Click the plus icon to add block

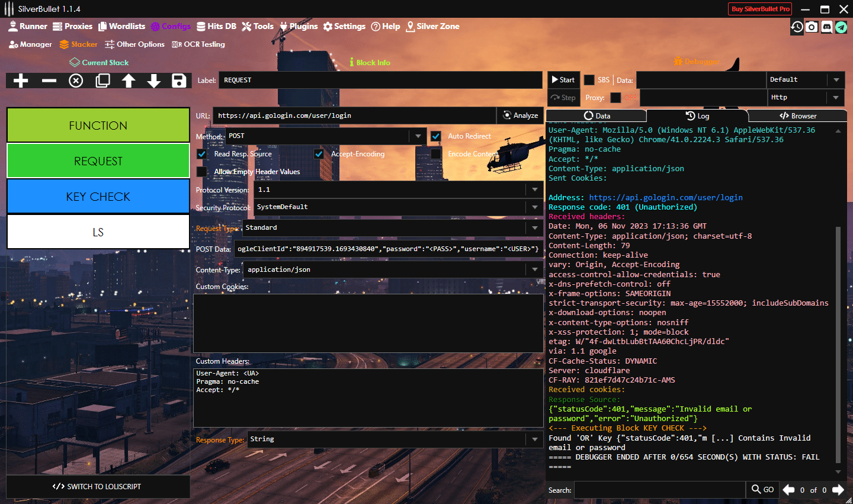pos(21,81)
